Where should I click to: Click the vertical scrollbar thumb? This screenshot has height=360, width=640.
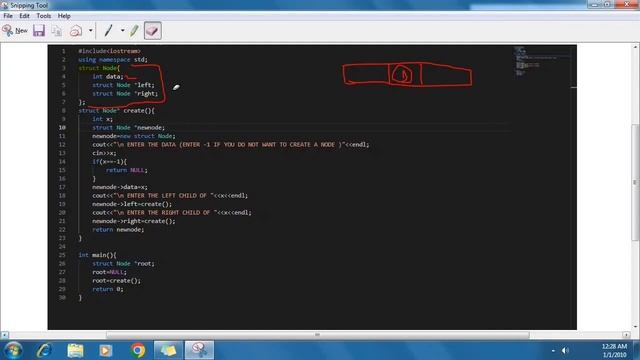[636, 182]
